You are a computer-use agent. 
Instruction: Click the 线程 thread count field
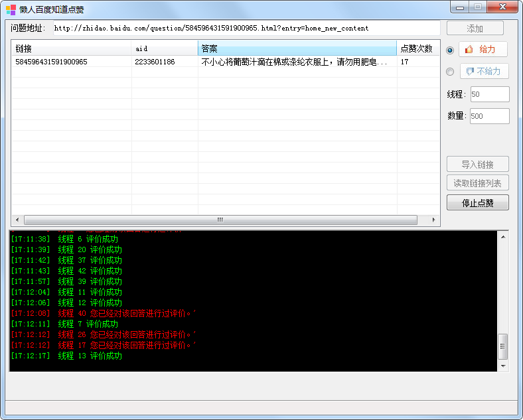click(x=489, y=94)
